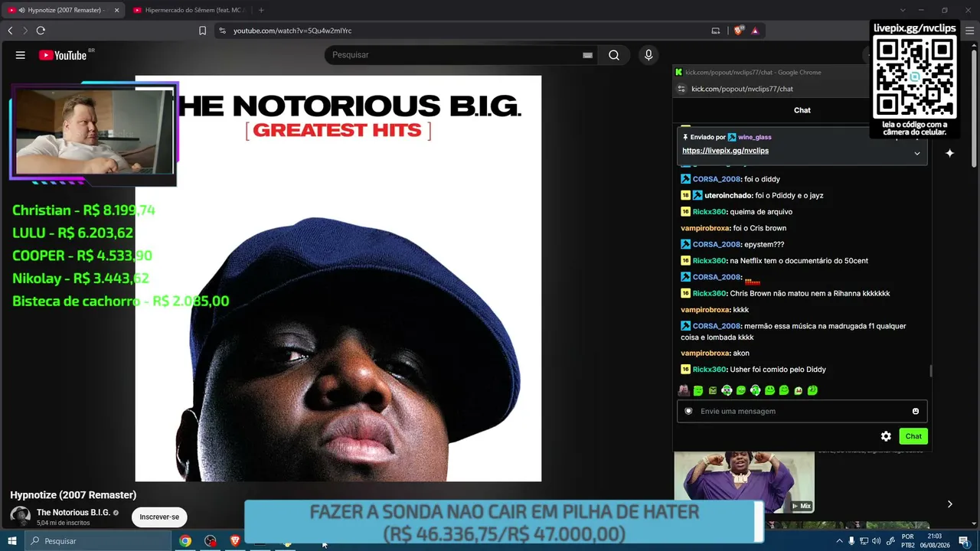Switch keyboard language POR PTB2 indicator
The width and height of the screenshot is (980, 551).
tap(907, 541)
